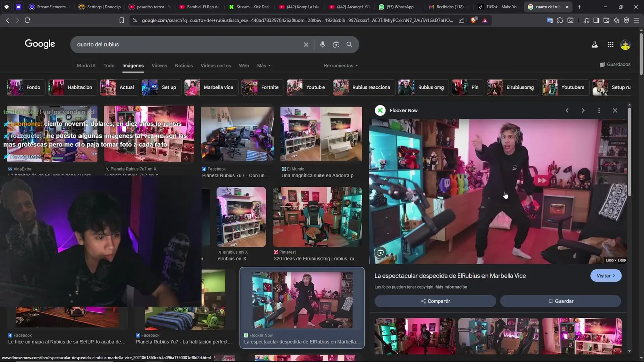Screen dimensions: 644x362
Task: Expand the Herramientas dropdown
Action: 341,66
